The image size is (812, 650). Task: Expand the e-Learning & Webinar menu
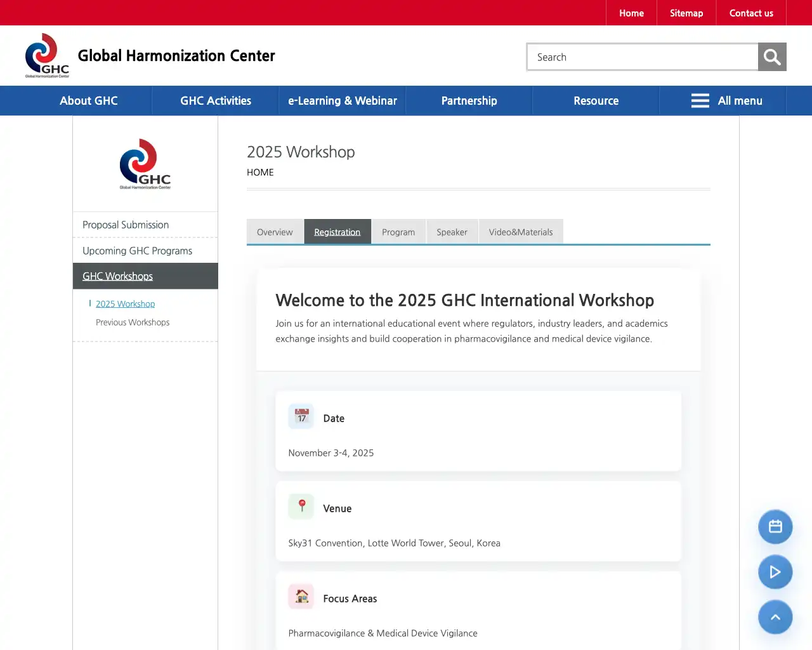point(343,101)
